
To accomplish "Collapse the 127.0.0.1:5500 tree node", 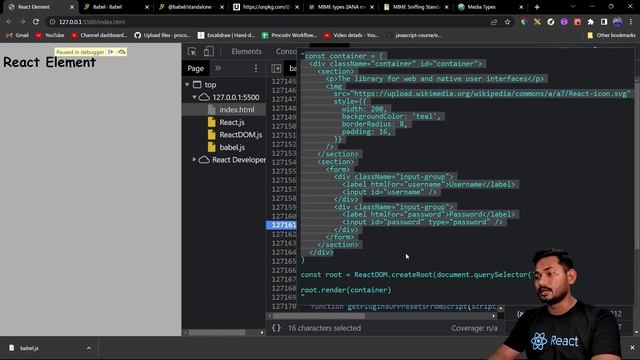I will click(194, 97).
